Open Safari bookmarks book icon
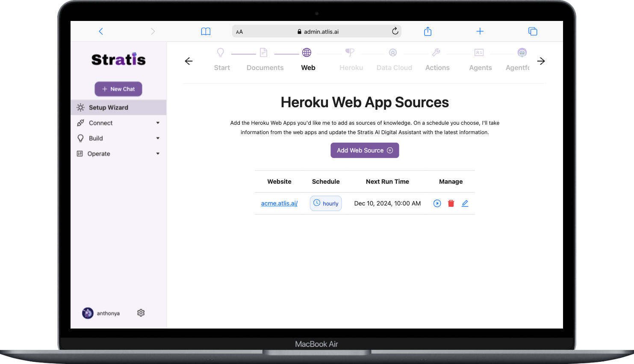634x364 pixels. [206, 31]
